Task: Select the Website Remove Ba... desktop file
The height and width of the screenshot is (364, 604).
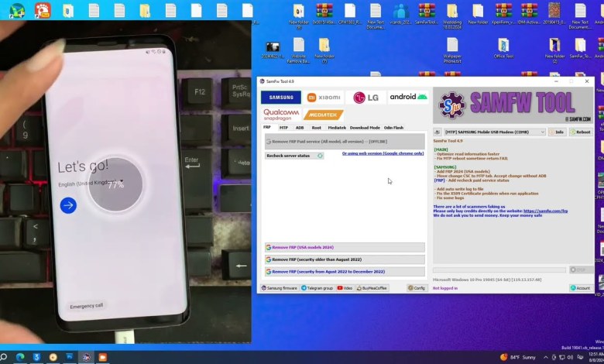Action: tap(299, 50)
